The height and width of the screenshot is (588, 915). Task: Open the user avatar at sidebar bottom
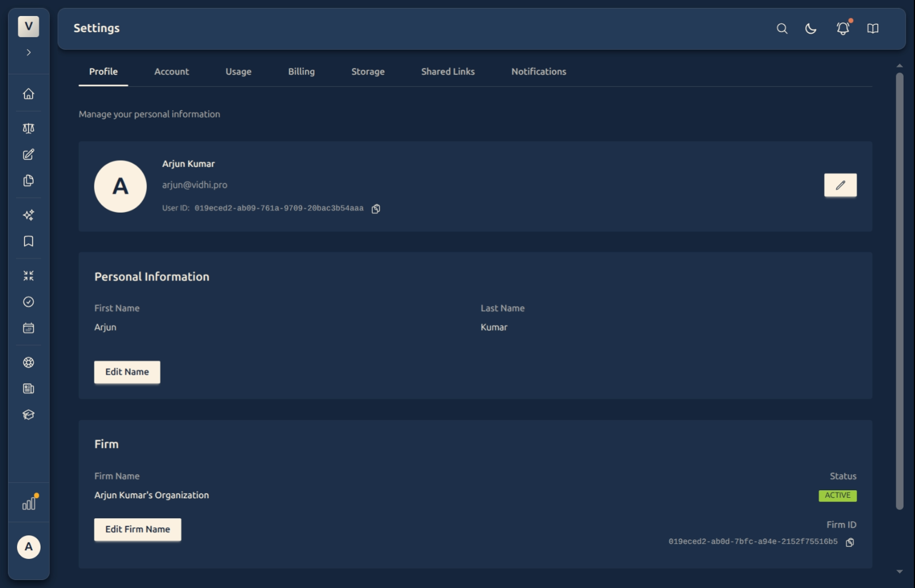point(29,547)
